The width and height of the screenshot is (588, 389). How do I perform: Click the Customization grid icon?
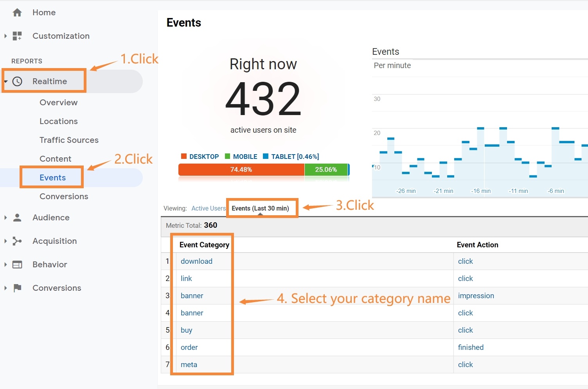tap(17, 36)
